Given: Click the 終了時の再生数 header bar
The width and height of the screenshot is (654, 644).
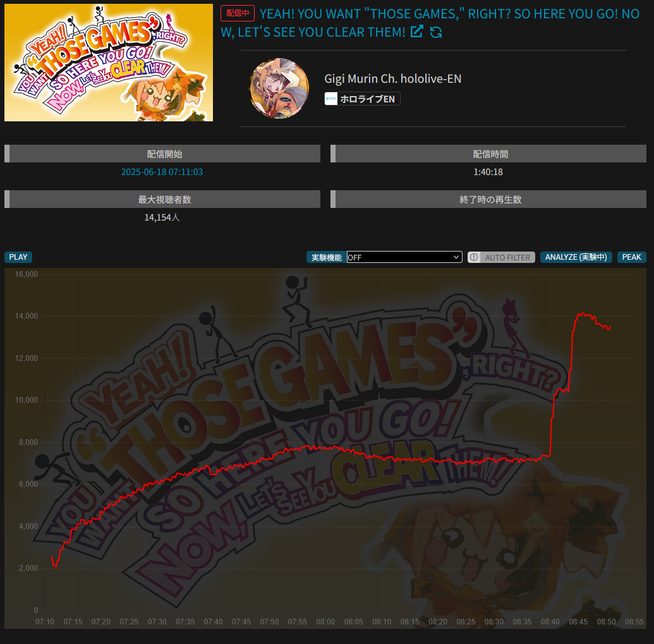Looking at the screenshot, I should click(x=488, y=199).
